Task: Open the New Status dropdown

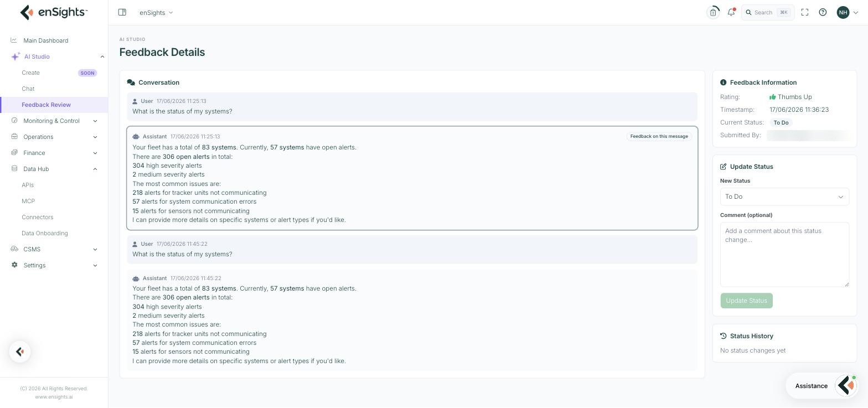Action: (x=784, y=197)
